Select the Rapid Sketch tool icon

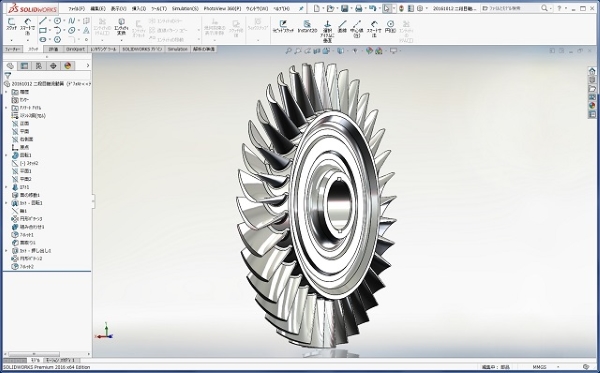coord(283,26)
